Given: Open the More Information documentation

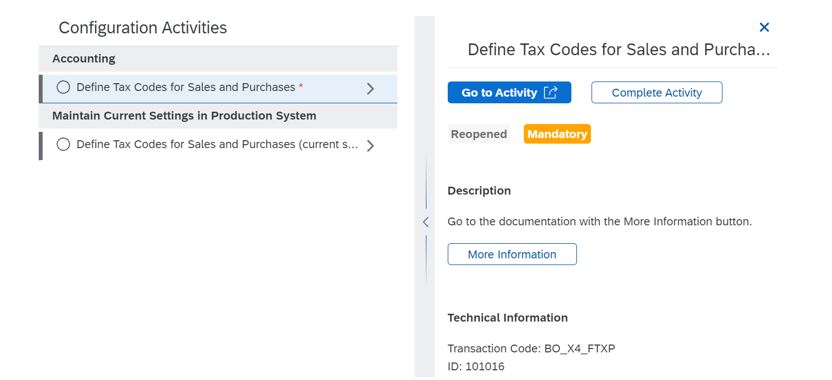Looking at the screenshot, I should 512,254.
